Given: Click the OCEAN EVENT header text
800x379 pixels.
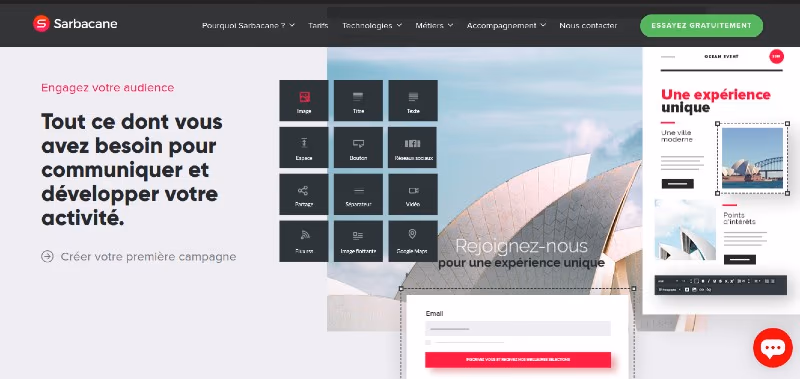Looking at the screenshot, I should [x=721, y=57].
